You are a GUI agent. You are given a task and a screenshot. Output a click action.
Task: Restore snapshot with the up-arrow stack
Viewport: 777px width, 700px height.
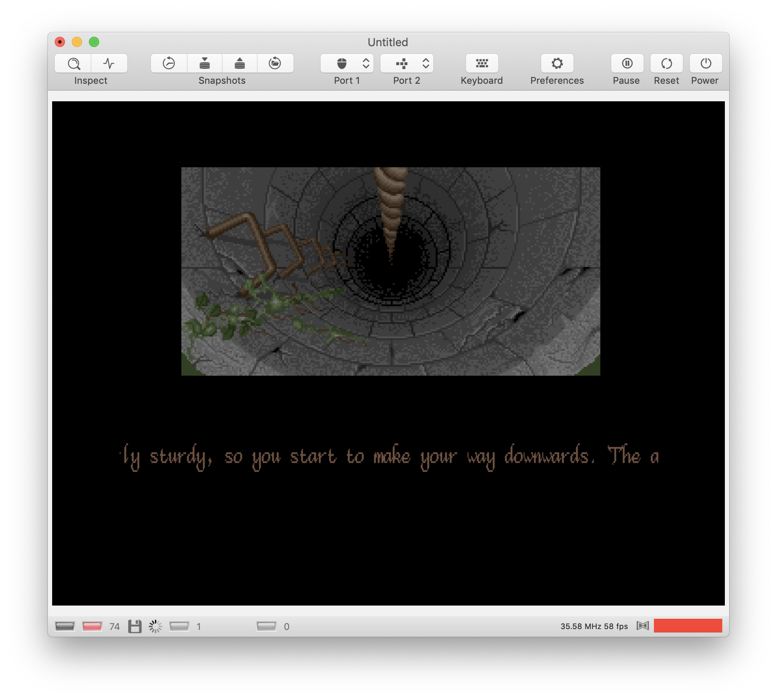pyautogui.click(x=240, y=64)
